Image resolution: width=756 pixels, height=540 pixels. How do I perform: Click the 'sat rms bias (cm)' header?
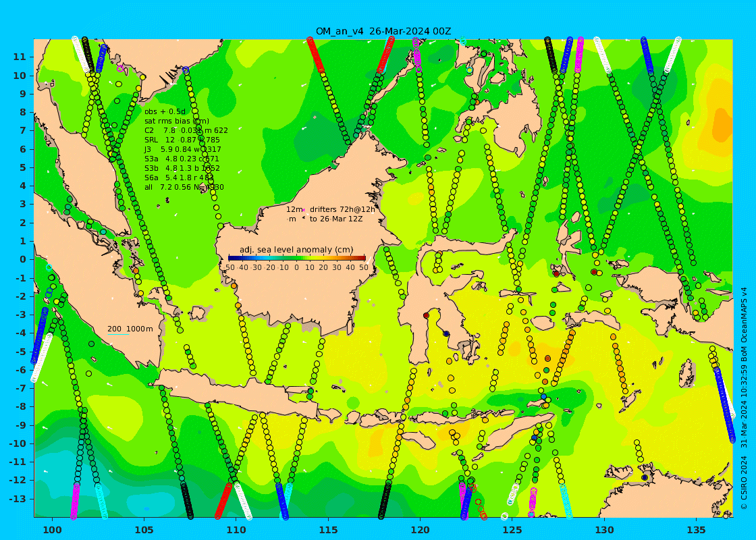click(177, 121)
